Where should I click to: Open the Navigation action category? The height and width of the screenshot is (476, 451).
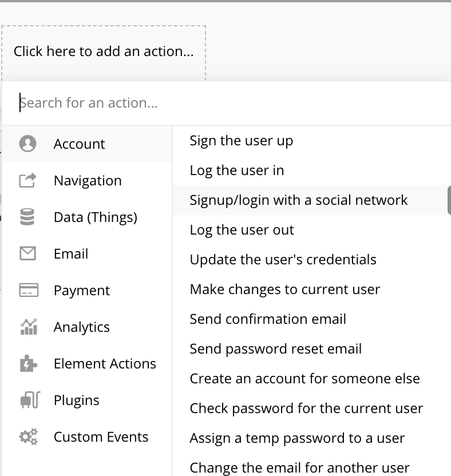pyautogui.click(x=87, y=181)
